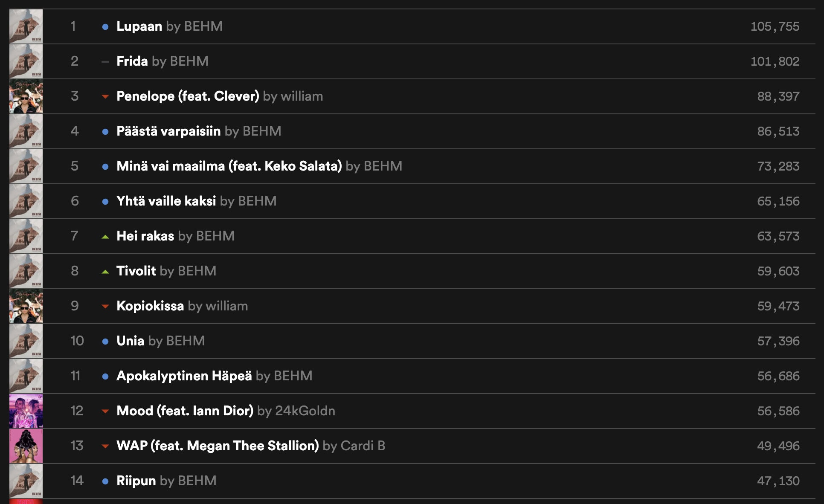Click the red down arrow beside Mood

pos(105,411)
